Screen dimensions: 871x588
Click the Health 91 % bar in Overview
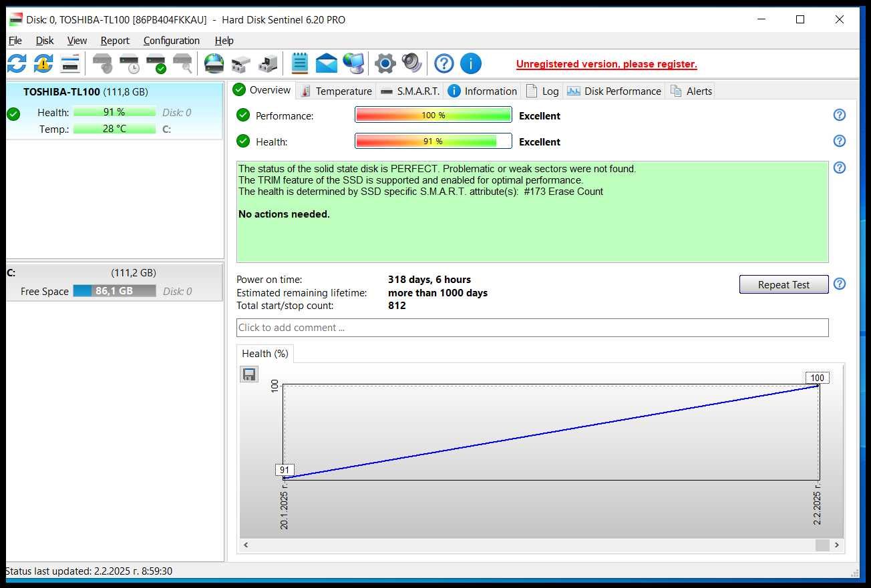[433, 141]
